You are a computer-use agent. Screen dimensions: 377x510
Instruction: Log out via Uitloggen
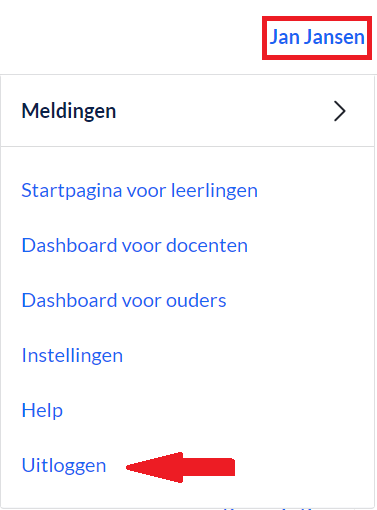(x=64, y=465)
